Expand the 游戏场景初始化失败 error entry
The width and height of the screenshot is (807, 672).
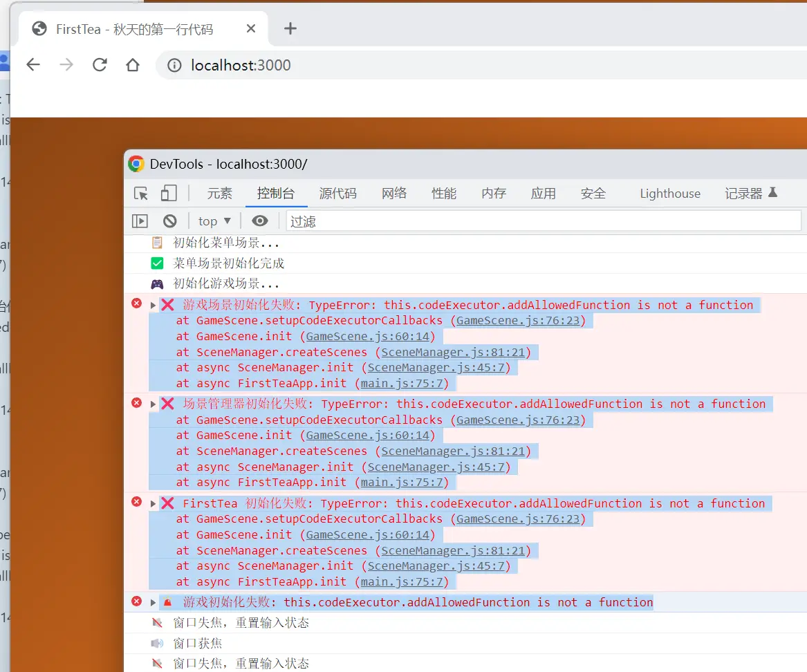[x=154, y=306]
